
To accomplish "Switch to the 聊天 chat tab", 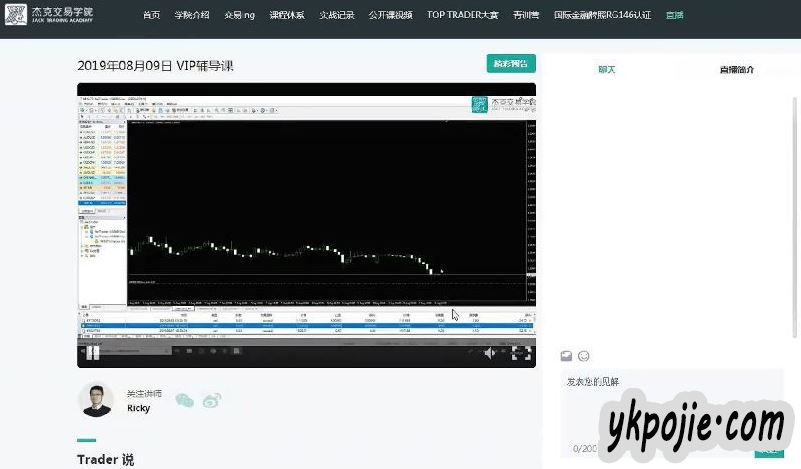I will (607, 69).
